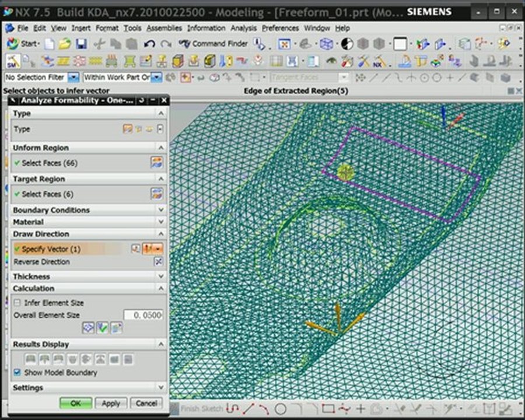
Task: Open the vector type dropdown arrow
Action: tap(157, 249)
